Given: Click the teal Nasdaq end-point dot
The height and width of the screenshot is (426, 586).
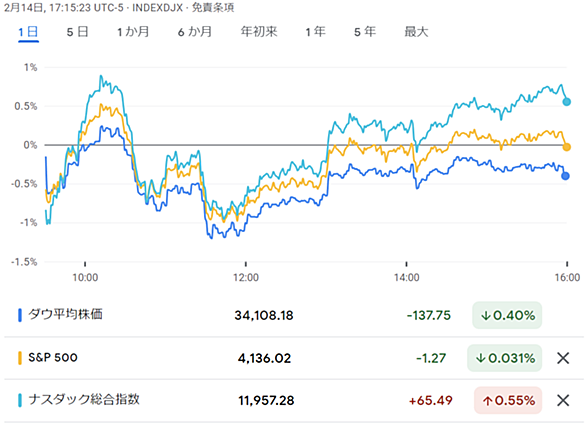Looking at the screenshot, I should (x=567, y=102).
